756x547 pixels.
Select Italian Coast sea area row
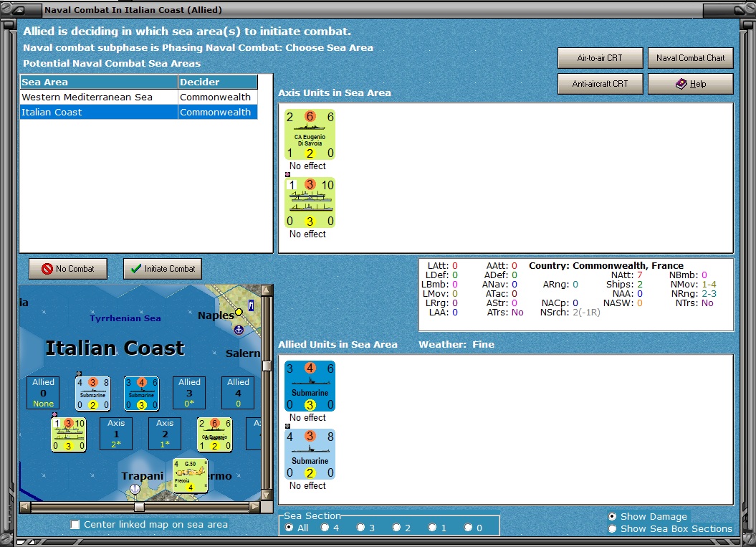click(139, 112)
